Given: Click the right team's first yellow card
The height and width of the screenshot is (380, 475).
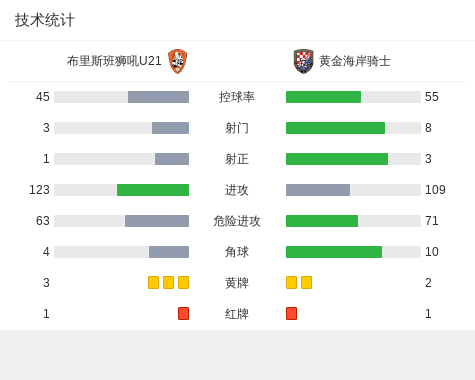Looking at the screenshot, I should (x=291, y=283).
